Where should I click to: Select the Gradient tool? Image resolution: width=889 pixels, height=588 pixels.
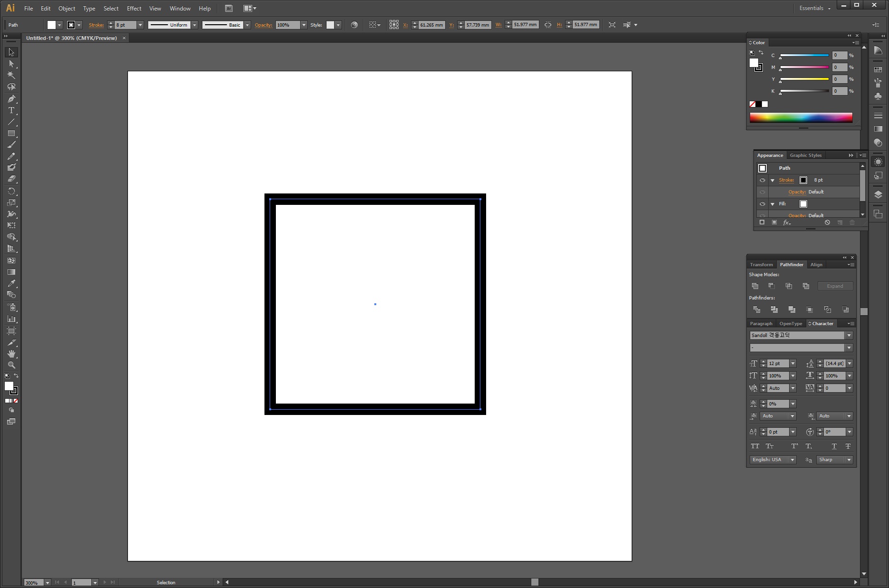coord(11,272)
